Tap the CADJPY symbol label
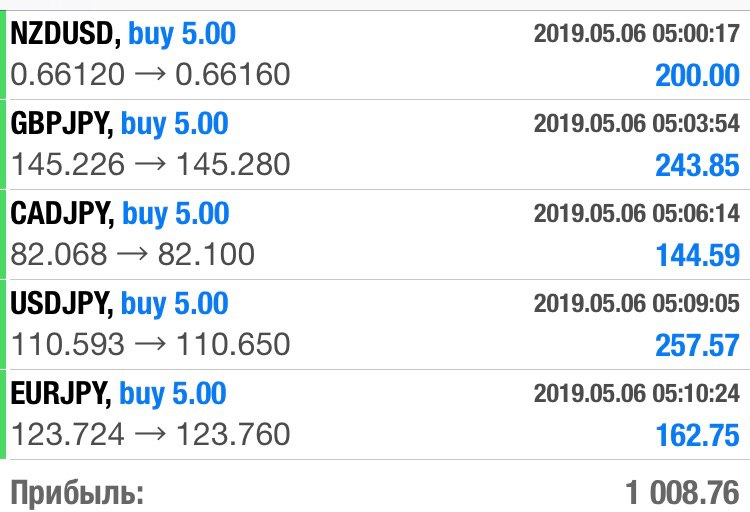The image size is (750, 512). [63, 213]
